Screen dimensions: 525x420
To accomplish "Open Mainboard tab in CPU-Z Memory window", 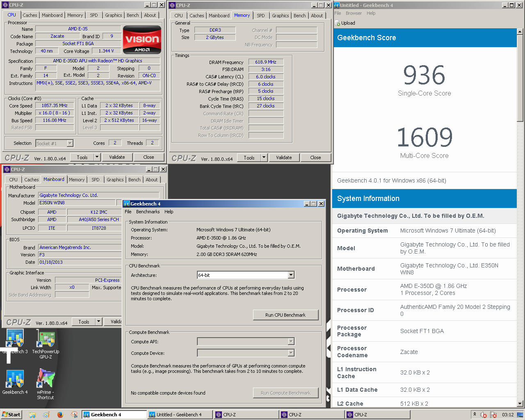I will 219,16.
